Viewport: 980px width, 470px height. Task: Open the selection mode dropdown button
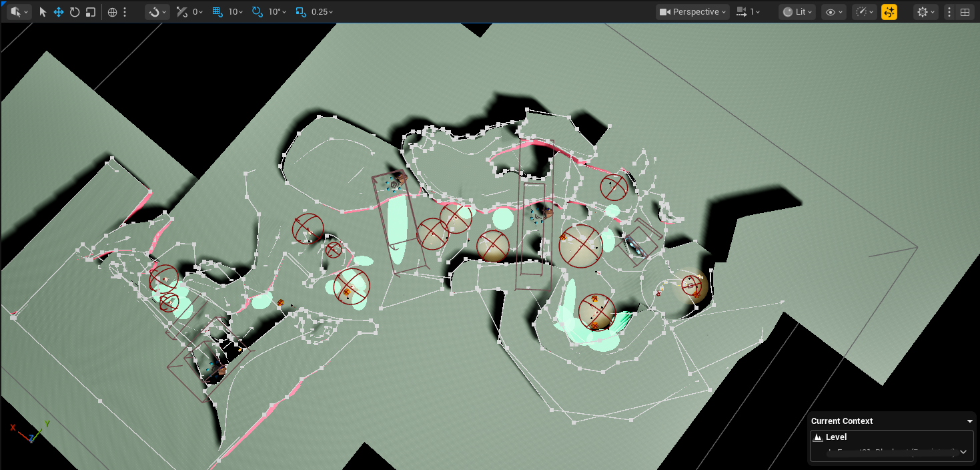[19, 12]
